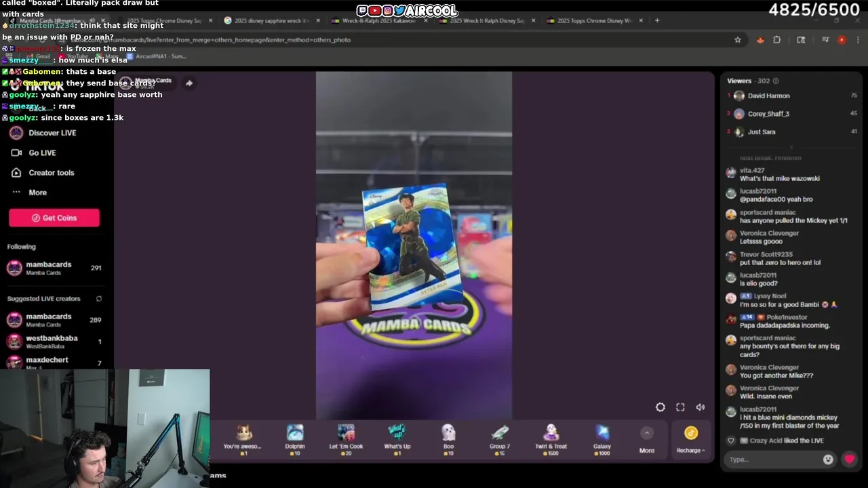The height and width of the screenshot is (488, 868).
Task: Open viewer Corey_Shaff_3's profile
Action: (x=768, y=114)
